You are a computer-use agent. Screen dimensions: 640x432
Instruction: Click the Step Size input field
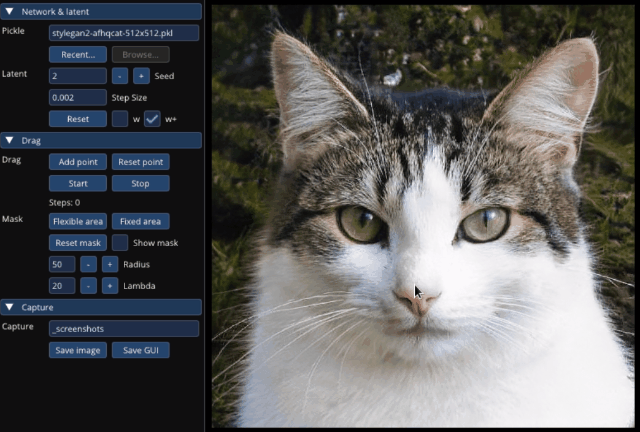[78, 98]
